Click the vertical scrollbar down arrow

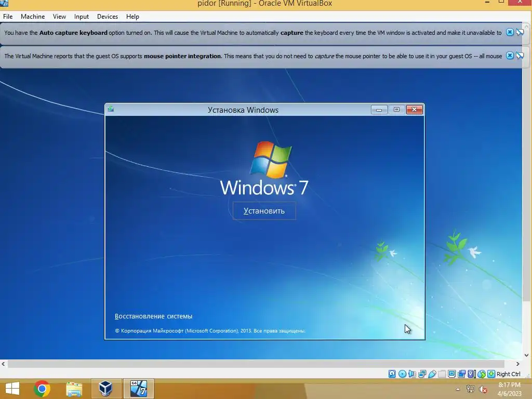click(527, 355)
